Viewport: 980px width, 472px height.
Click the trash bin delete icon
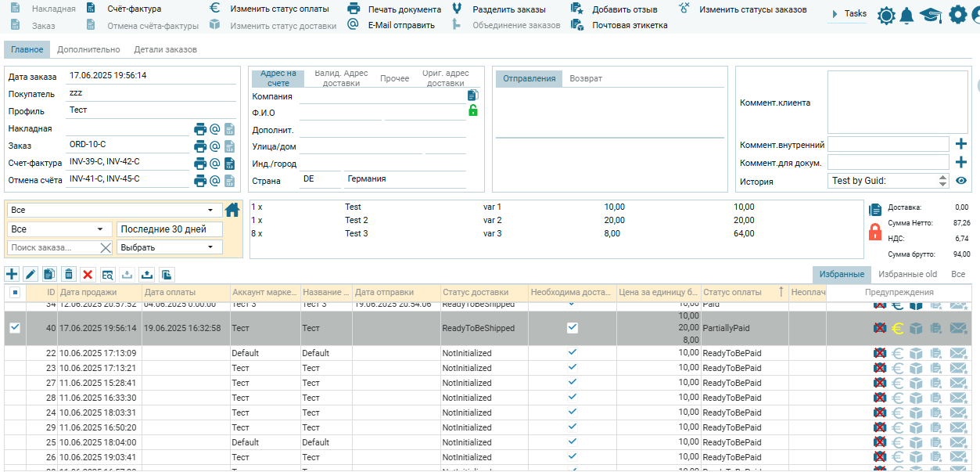tap(69, 274)
